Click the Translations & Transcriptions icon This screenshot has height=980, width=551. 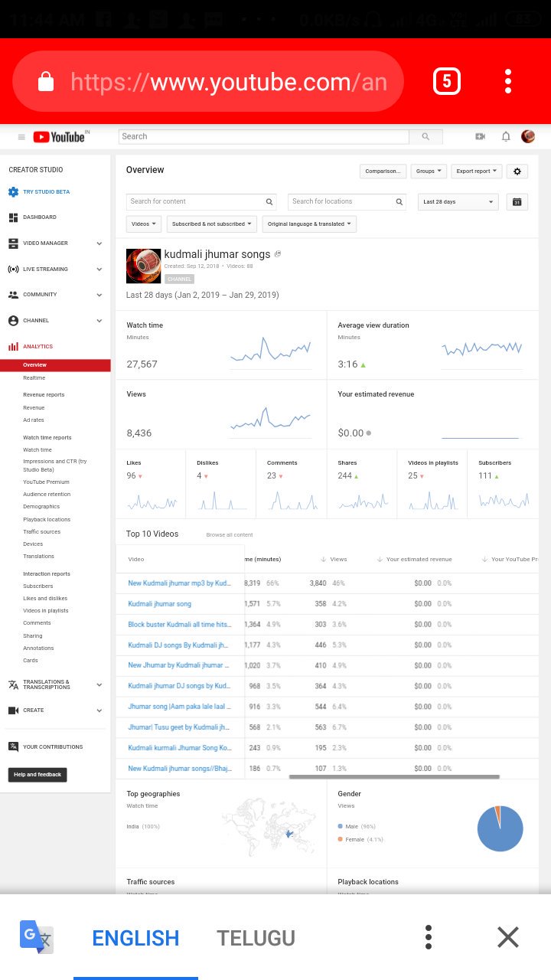coord(13,684)
